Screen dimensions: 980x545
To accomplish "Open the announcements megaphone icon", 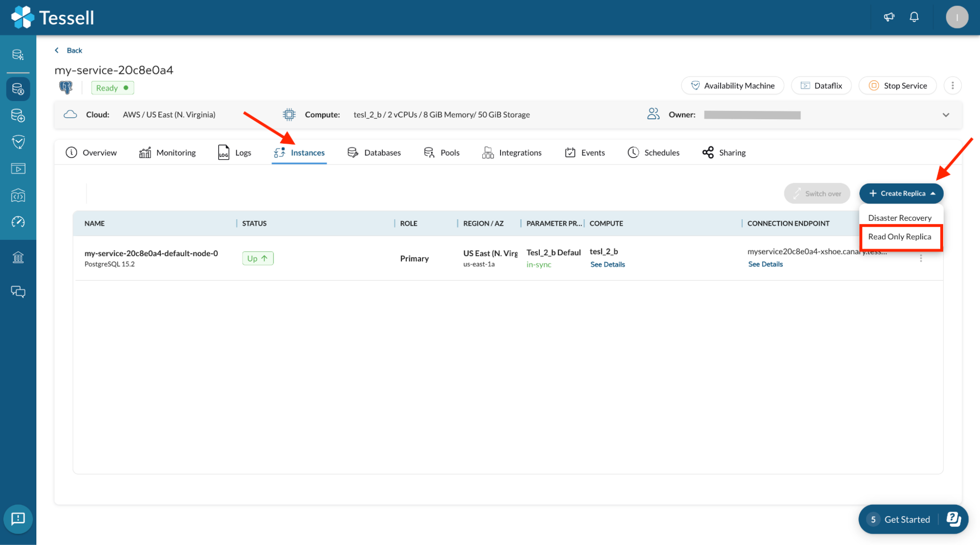I will pyautogui.click(x=889, y=17).
